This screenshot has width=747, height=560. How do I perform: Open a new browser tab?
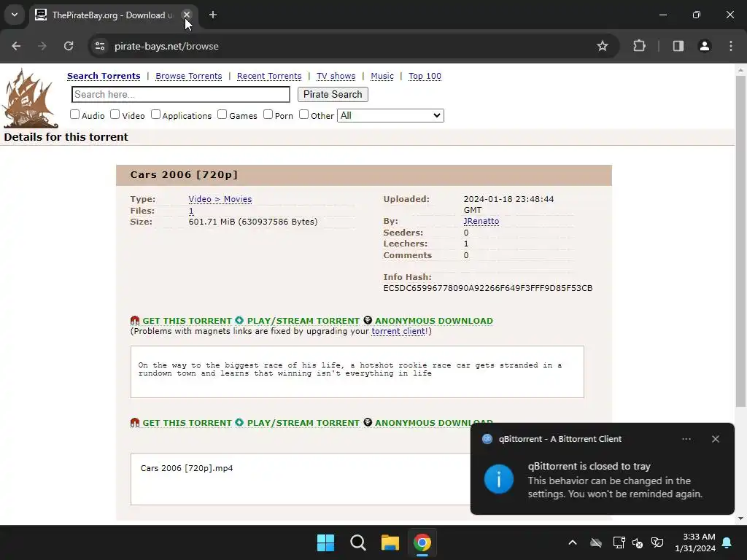tap(213, 15)
